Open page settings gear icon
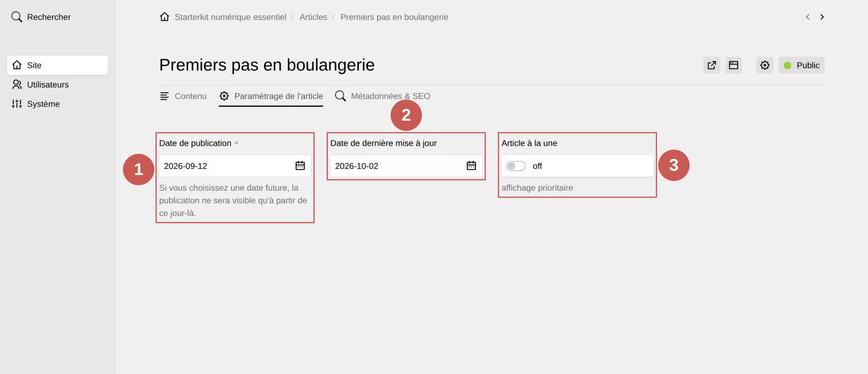The height and width of the screenshot is (374, 868). (x=765, y=65)
